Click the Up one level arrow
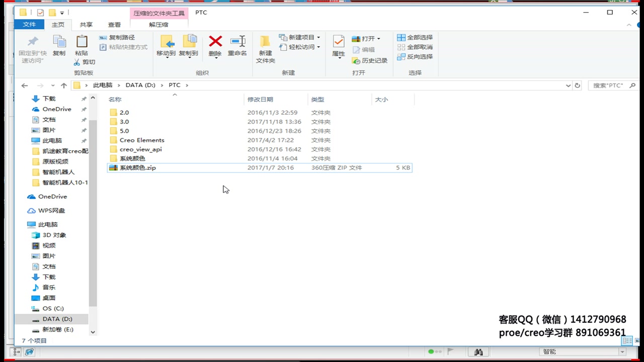 64,85
